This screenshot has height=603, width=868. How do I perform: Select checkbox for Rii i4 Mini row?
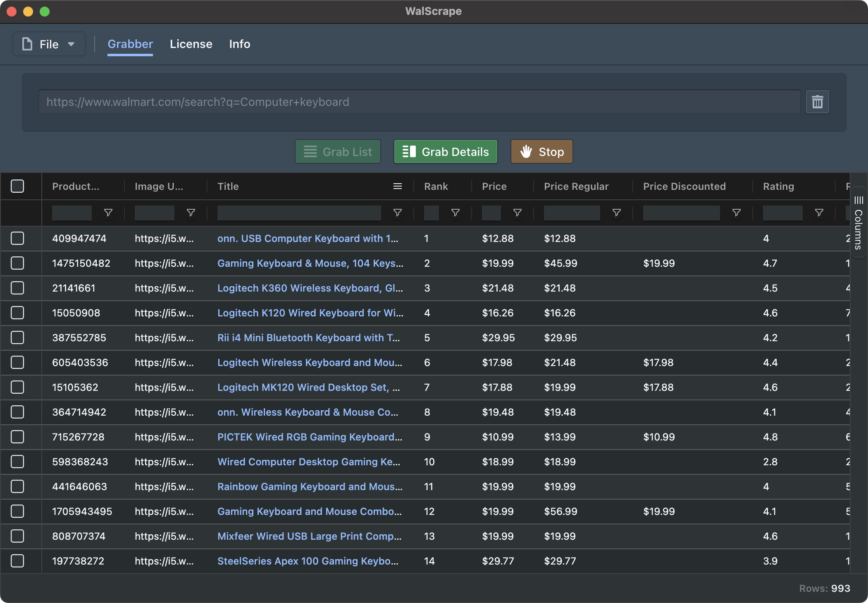[17, 337]
